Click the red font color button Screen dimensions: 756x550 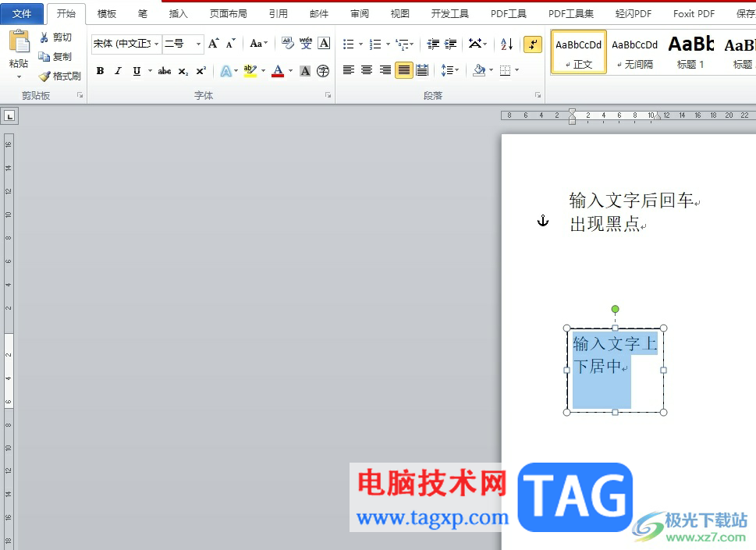click(278, 71)
